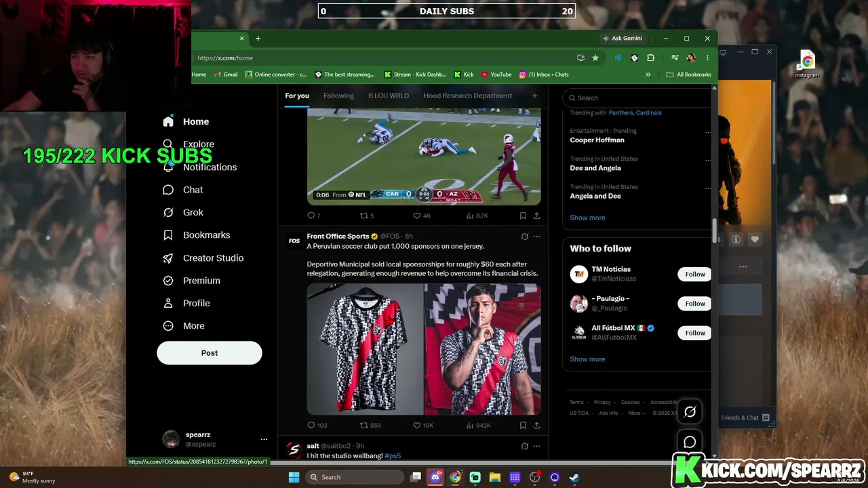Switch to the For you tab
The width and height of the screenshot is (868, 488).
point(297,96)
